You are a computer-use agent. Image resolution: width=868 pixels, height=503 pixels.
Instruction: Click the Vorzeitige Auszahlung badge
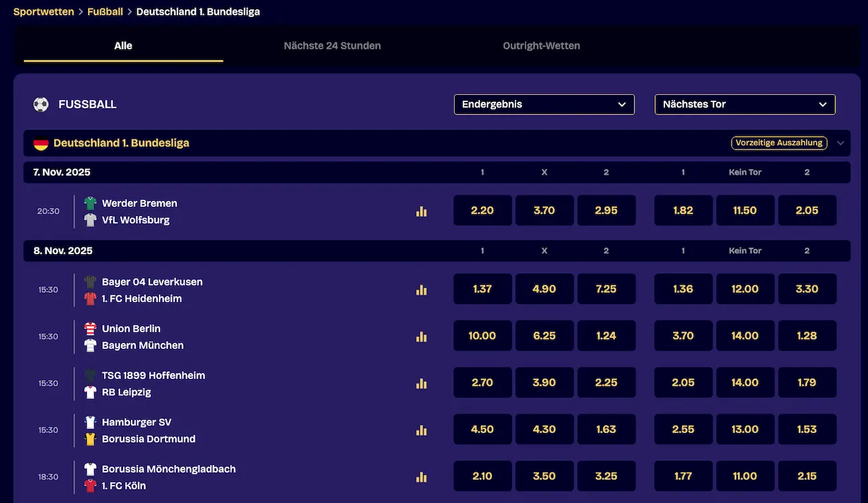pyautogui.click(x=779, y=142)
